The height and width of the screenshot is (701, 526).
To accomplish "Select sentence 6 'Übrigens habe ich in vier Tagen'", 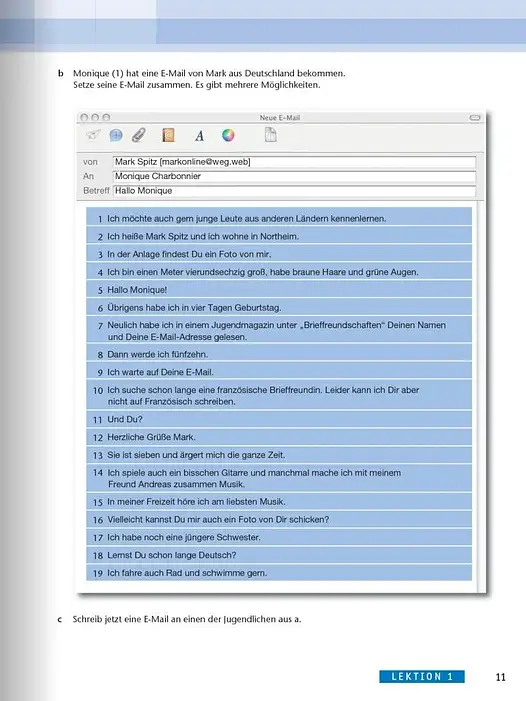I will click(x=279, y=308).
